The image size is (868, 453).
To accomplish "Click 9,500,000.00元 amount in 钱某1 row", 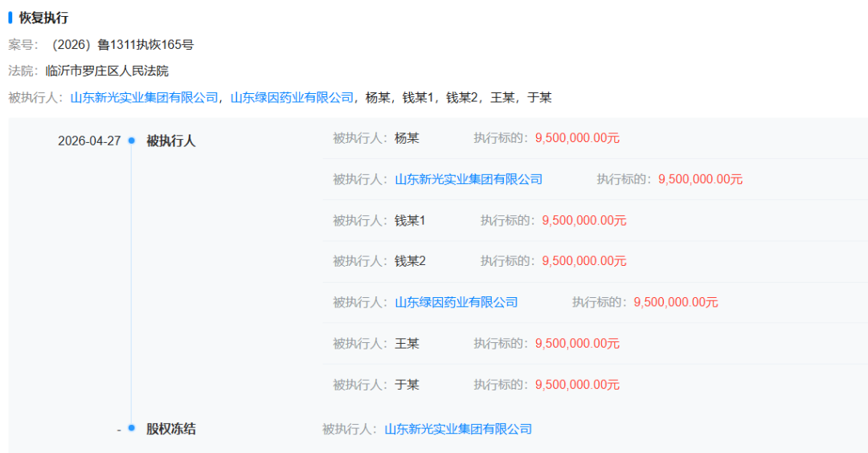I will (584, 220).
